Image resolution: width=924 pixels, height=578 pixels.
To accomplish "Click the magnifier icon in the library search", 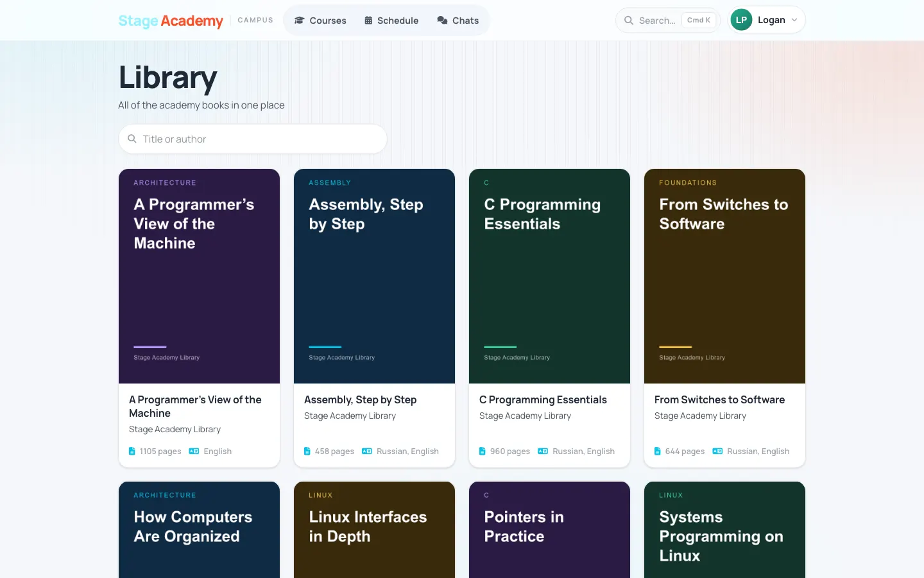I will pos(132,139).
